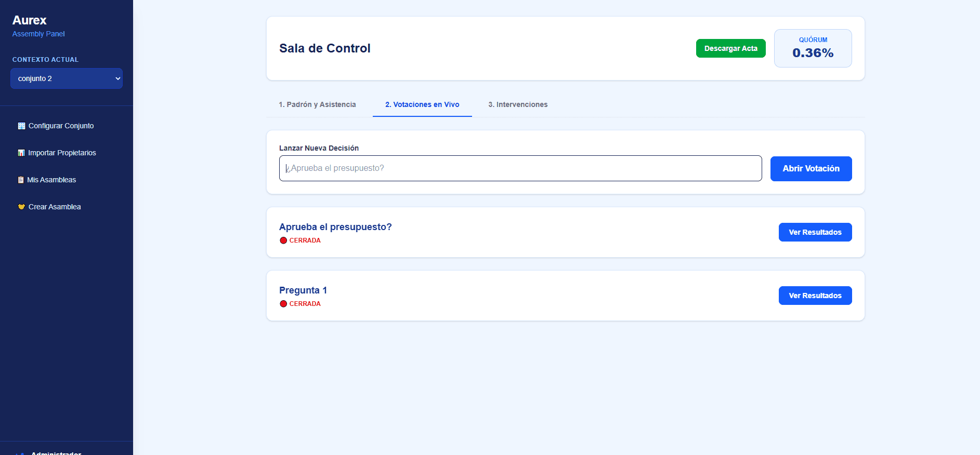Click the Importar Propietarios chart icon
The height and width of the screenshot is (455, 980).
point(21,153)
